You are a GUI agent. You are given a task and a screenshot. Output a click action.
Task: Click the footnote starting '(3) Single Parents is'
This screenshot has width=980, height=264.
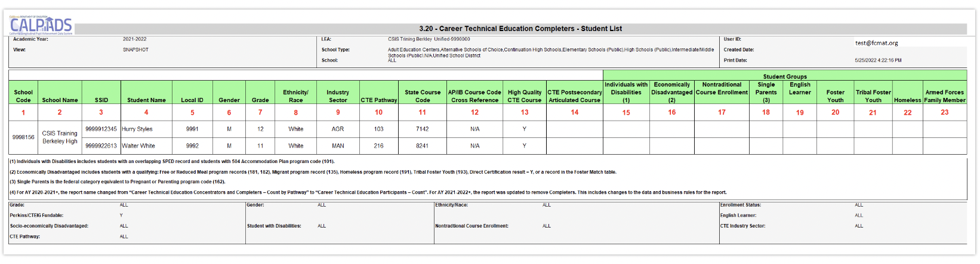(x=118, y=182)
